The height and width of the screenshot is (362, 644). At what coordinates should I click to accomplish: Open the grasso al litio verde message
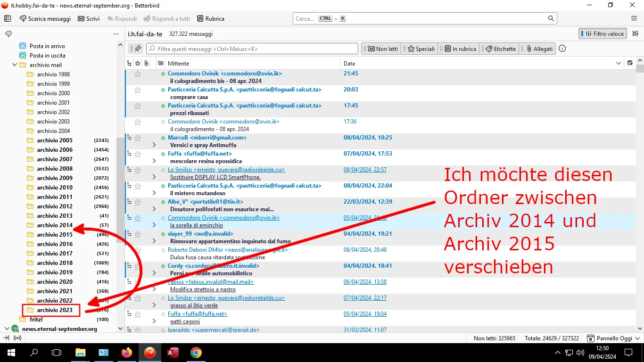click(x=194, y=305)
